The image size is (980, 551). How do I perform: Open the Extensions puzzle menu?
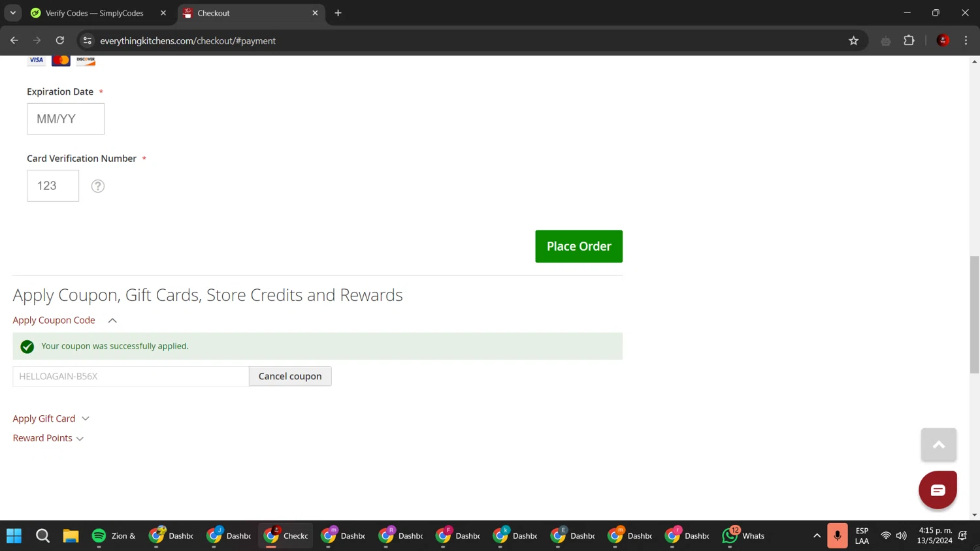pyautogui.click(x=909, y=40)
